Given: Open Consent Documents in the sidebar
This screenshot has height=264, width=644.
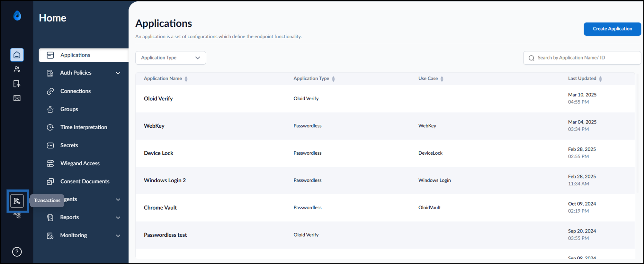Looking at the screenshot, I should tap(85, 181).
